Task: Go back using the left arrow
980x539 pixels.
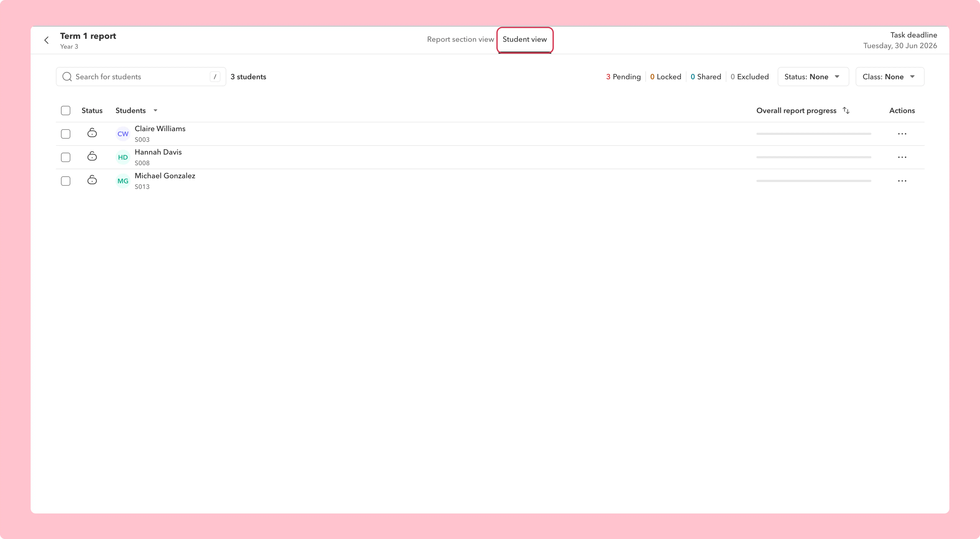Action: 46,40
